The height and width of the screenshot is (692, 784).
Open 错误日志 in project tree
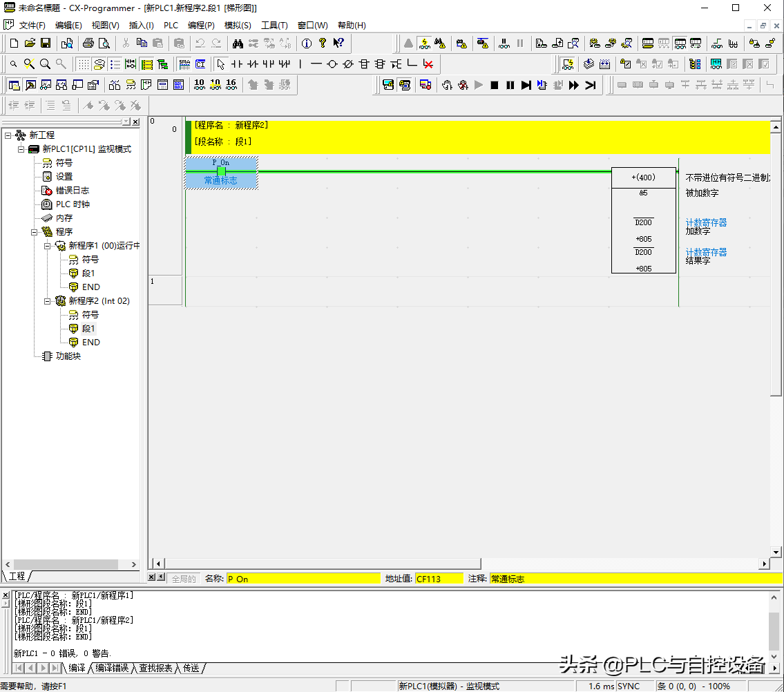(72, 191)
